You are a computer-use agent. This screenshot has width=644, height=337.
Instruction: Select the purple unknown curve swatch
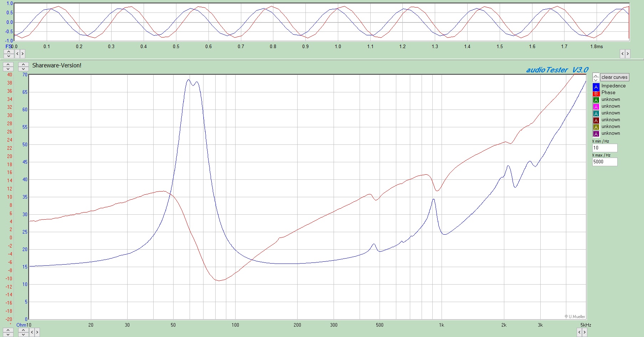596,134
